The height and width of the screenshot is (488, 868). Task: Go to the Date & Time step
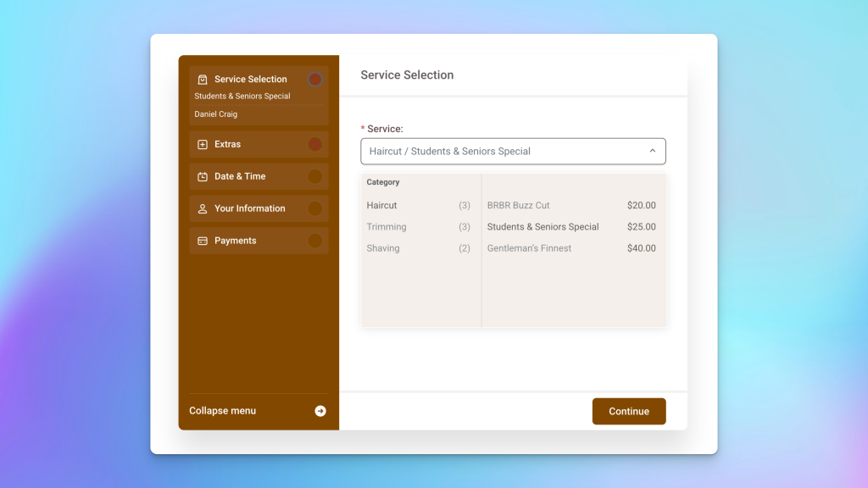(x=259, y=176)
